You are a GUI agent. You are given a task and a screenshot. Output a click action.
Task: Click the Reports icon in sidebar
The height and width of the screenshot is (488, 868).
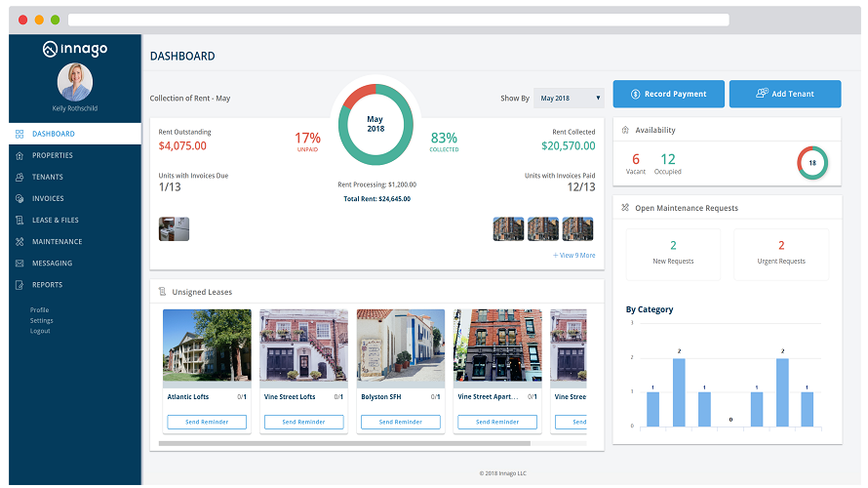point(20,285)
